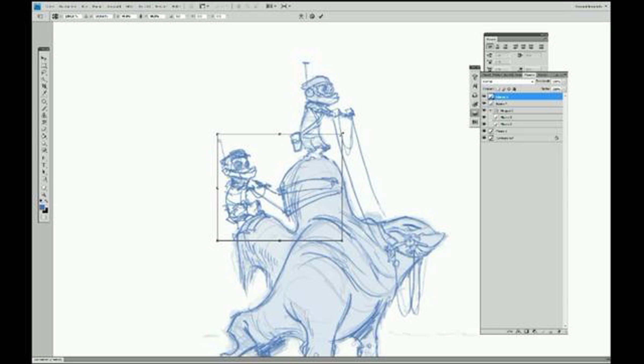
Task: Select the History Brush tool
Action: point(44,122)
